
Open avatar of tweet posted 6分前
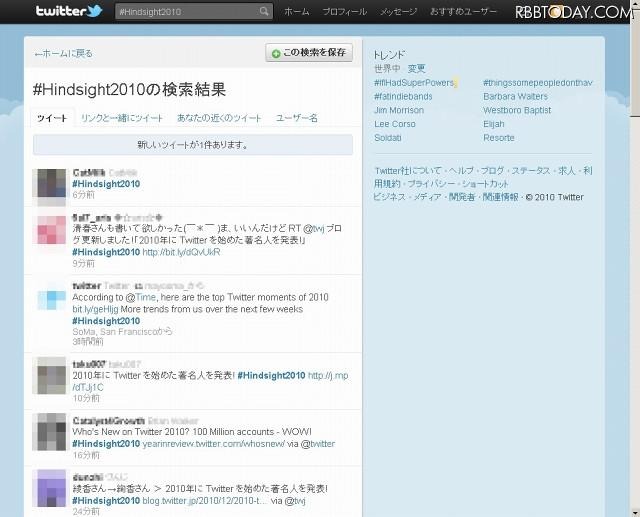point(49,185)
